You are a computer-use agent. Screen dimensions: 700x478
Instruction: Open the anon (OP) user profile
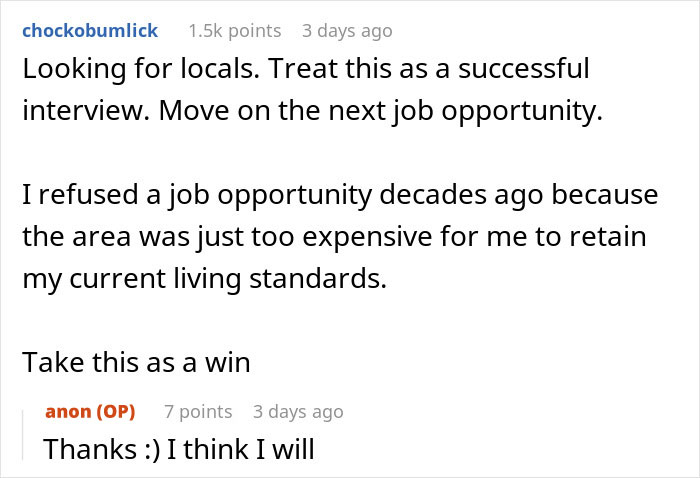pos(90,411)
